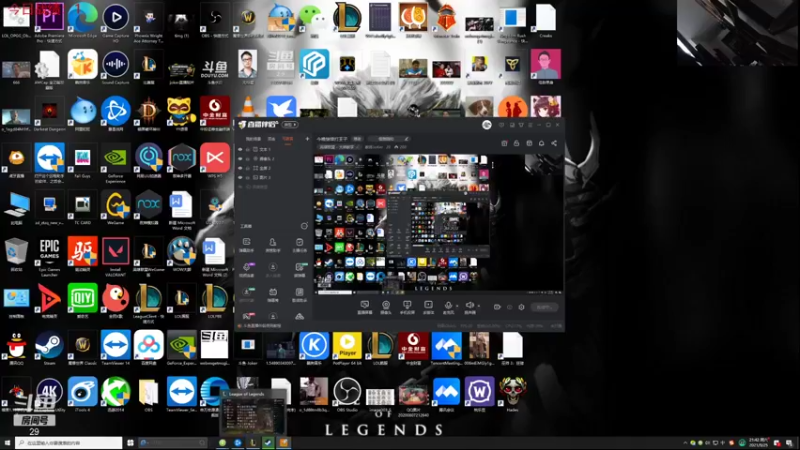Screen dimensions: 800x450
Task: Toggle the lock on 全屏 2 source
Action: 248,168
